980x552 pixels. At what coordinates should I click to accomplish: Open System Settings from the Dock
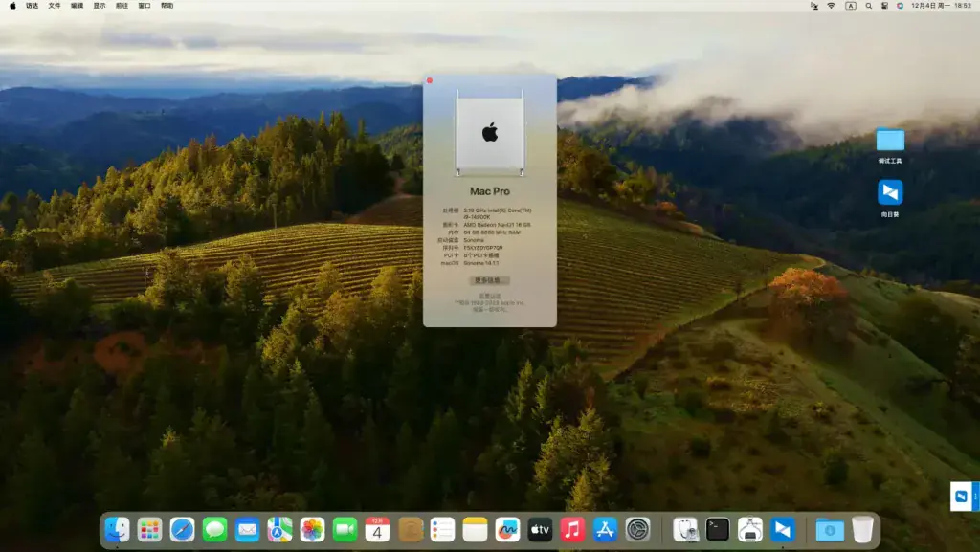(637, 530)
